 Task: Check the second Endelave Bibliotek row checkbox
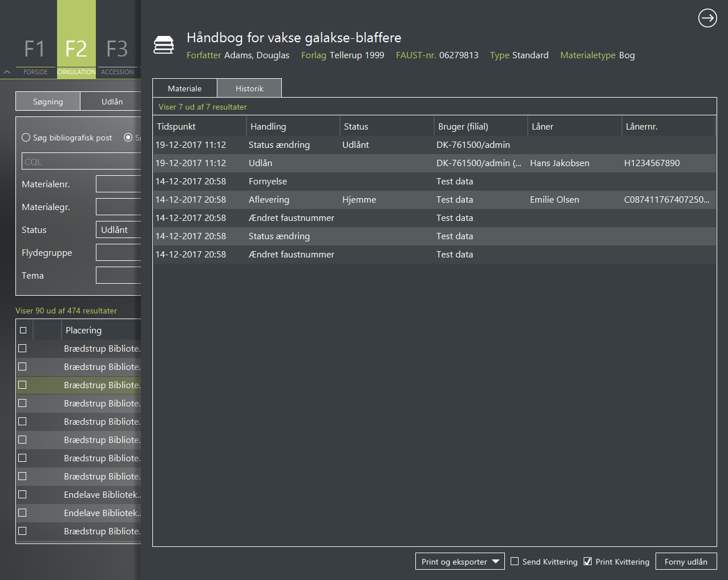coord(22,513)
